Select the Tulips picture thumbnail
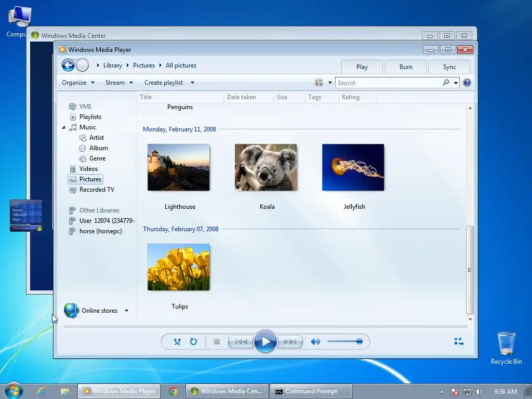The width and height of the screenshot is (532, 399). 179,267
